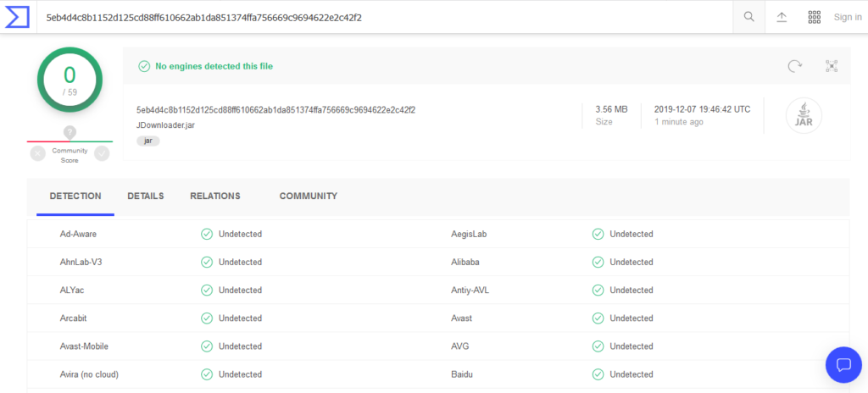The image size is (868, 393).
Task: Switch to the DETECTION tab
Action: pos(75,196)
